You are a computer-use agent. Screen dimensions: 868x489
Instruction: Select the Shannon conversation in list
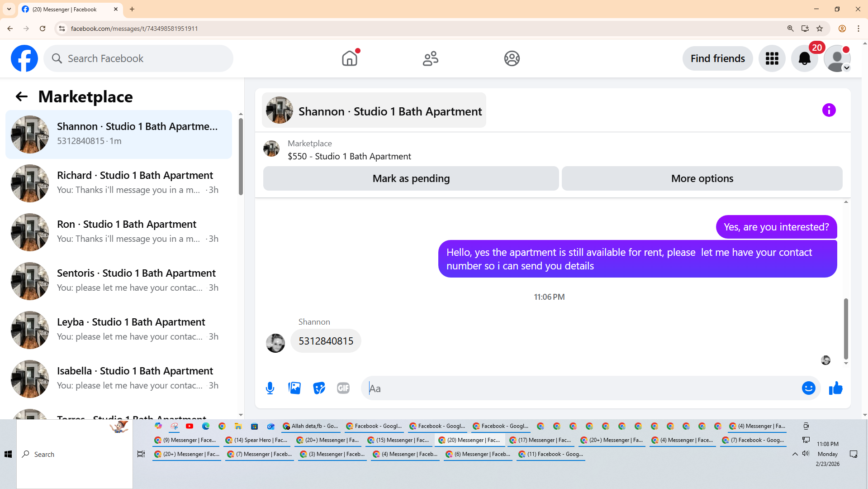[x=119, y=134]
